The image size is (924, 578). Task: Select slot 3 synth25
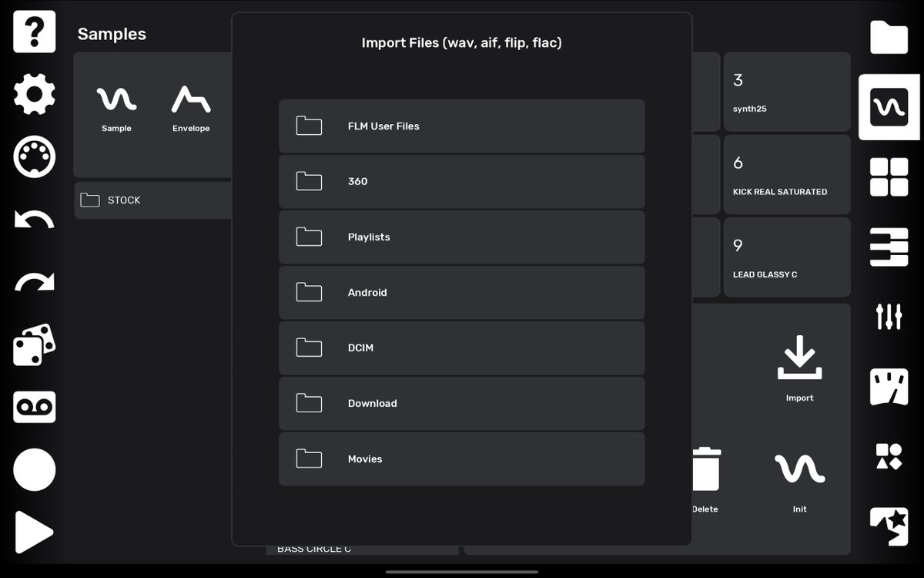point(787,92)
